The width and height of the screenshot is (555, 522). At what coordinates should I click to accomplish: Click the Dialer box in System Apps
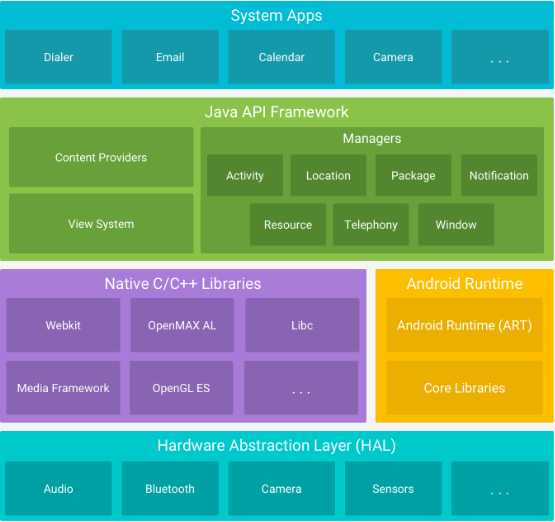point(58,57)
